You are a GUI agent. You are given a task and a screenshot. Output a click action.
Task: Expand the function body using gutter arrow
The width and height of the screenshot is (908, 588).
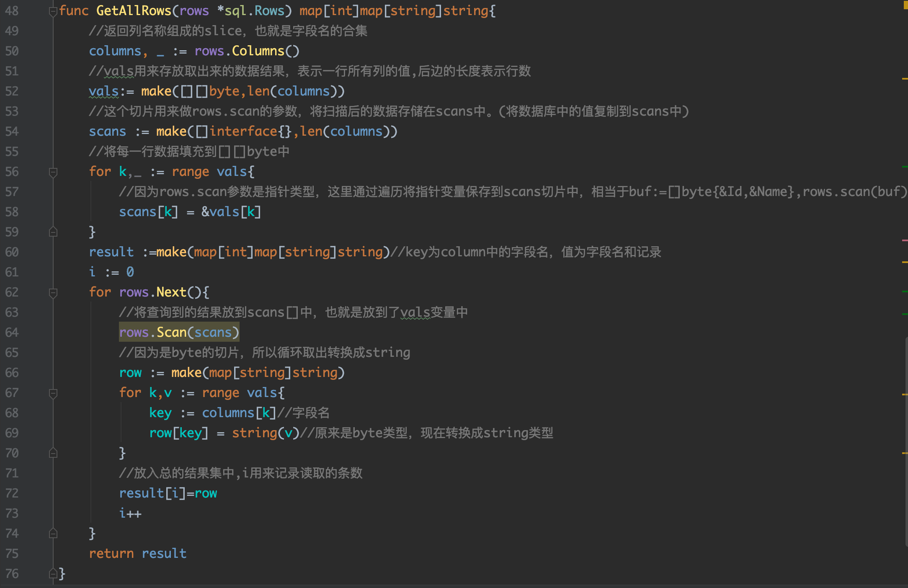[52, 11]
